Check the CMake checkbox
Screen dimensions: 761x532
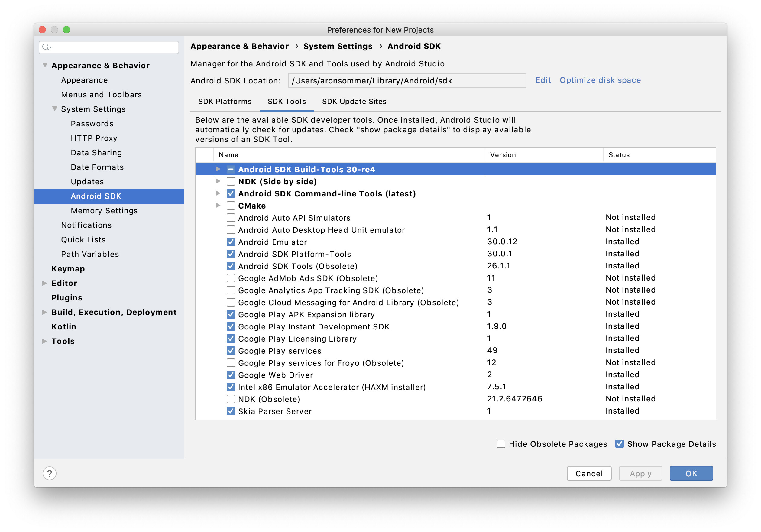pyautogui.click(x=231, y=206)
